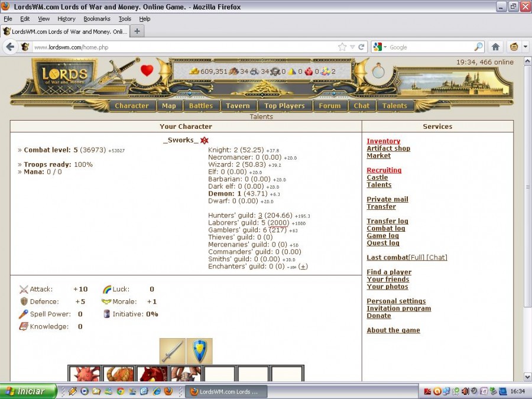Click the shield Defence icon
The width and height of the screenshot is (532, 399).
click(24, 301)
